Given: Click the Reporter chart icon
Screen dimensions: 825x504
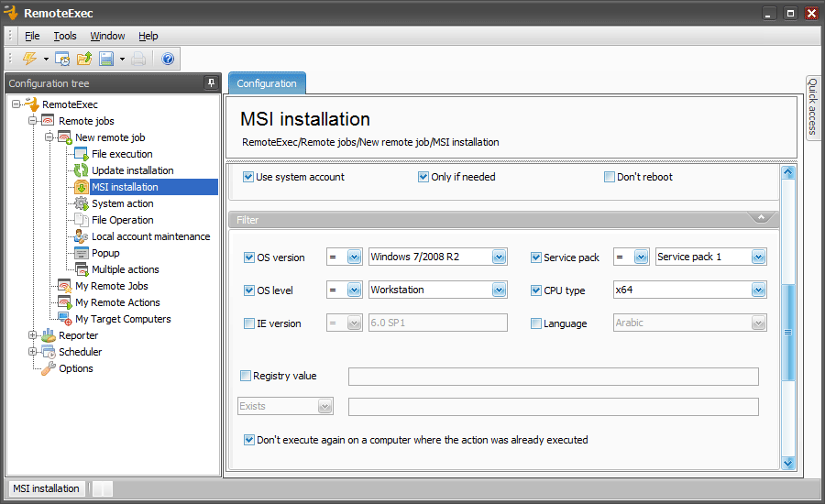Looking at the screenshot, I should coord(49,335).
